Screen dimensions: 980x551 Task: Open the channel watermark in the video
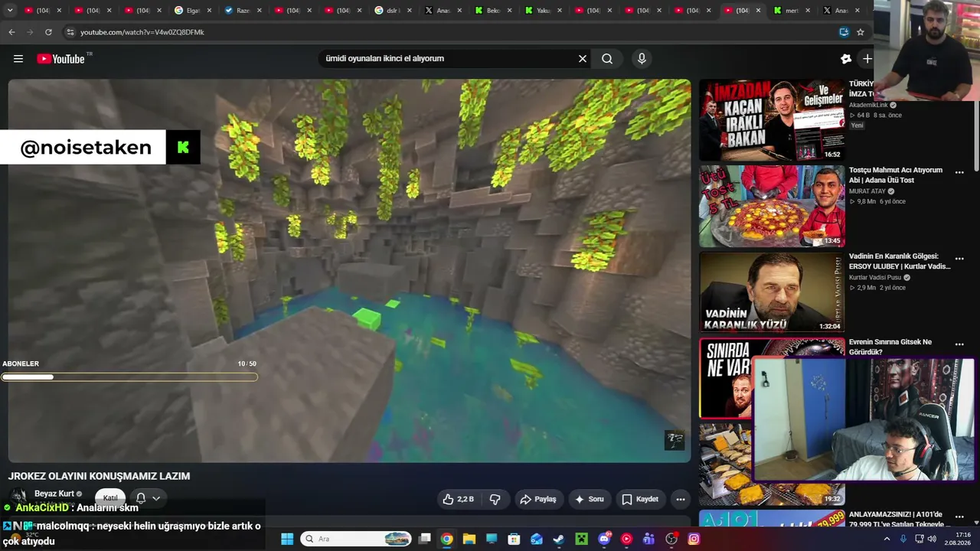675,440
